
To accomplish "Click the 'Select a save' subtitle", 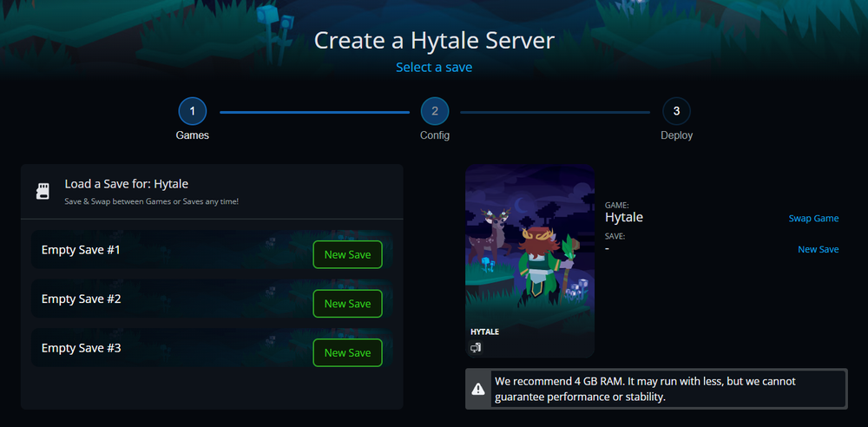I will pos(434,68).
